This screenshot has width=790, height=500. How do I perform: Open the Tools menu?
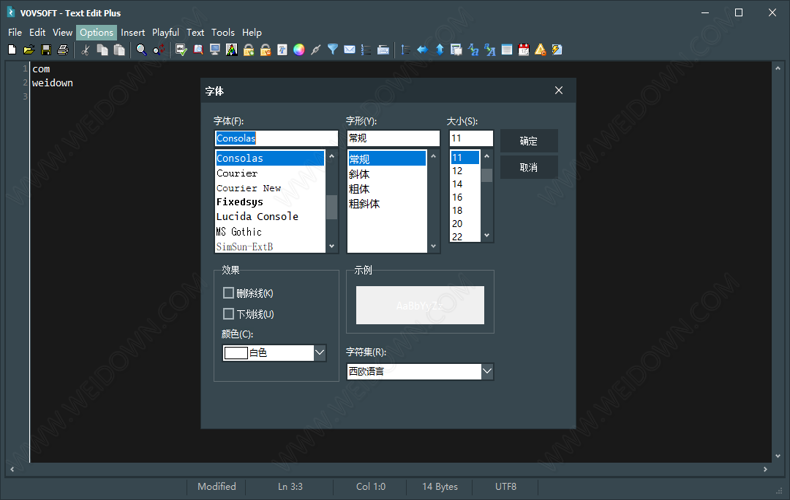point(223,32)
